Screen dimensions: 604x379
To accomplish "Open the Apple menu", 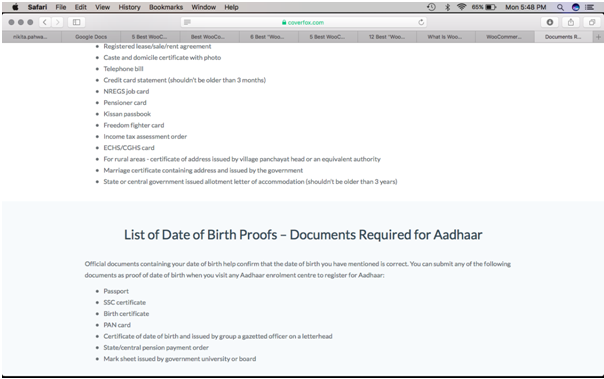I will click(15, 7).
